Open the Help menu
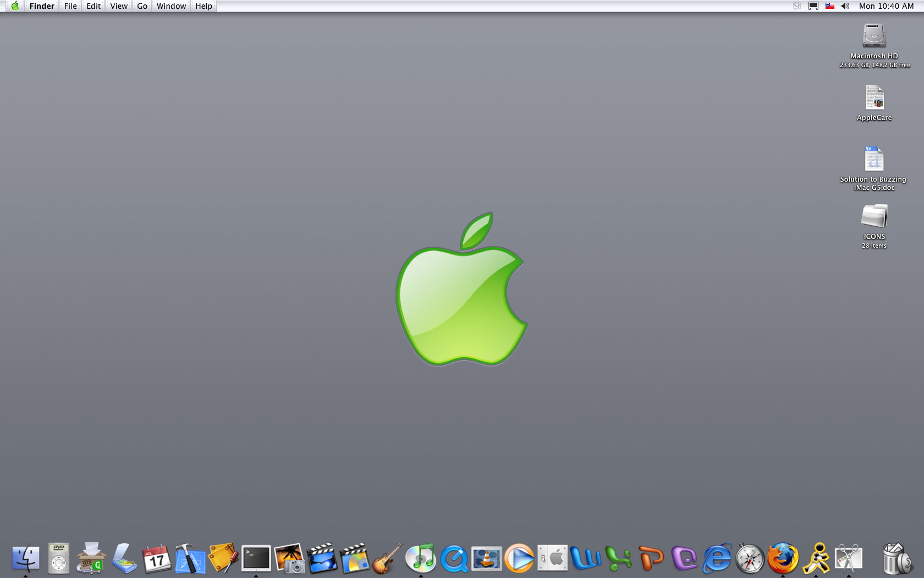Image resolution: width=924 pixels, height=578 pixels. (204, 6)
